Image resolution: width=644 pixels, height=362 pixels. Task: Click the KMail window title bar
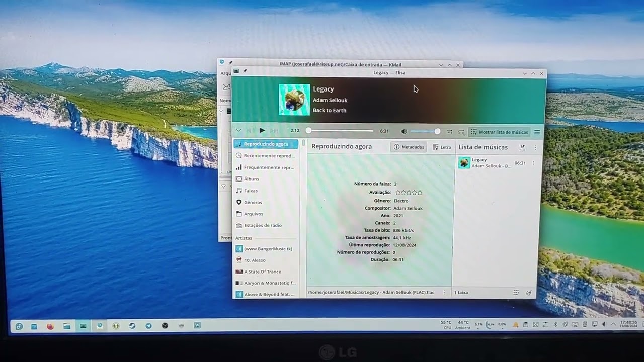click(341, 64)
